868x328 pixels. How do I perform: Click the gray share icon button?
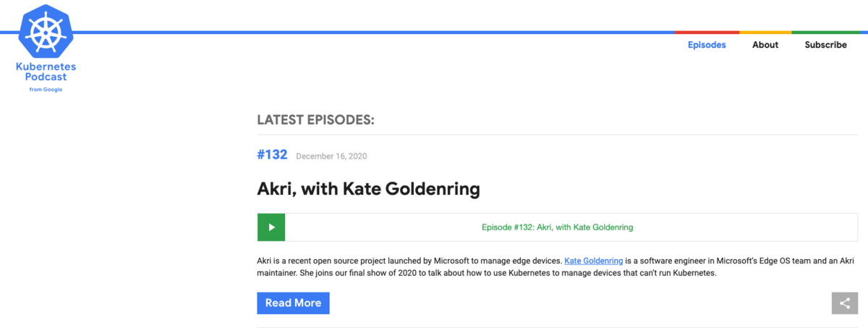(x=844, y=303)
